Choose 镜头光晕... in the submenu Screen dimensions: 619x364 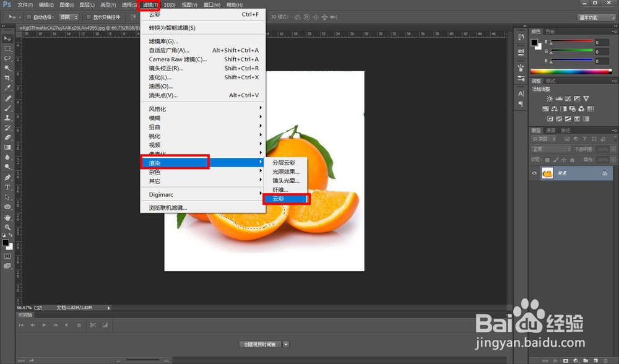286,180
